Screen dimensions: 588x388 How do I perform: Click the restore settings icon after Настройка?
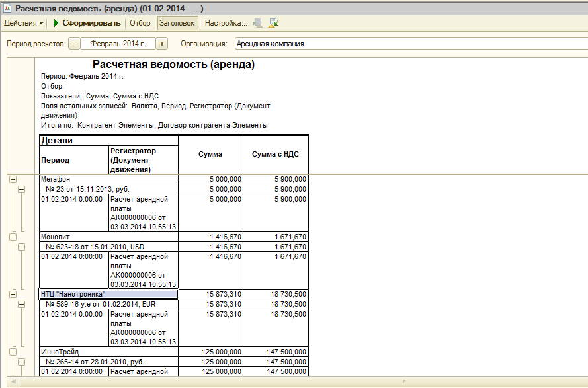(x=257, y=23)
